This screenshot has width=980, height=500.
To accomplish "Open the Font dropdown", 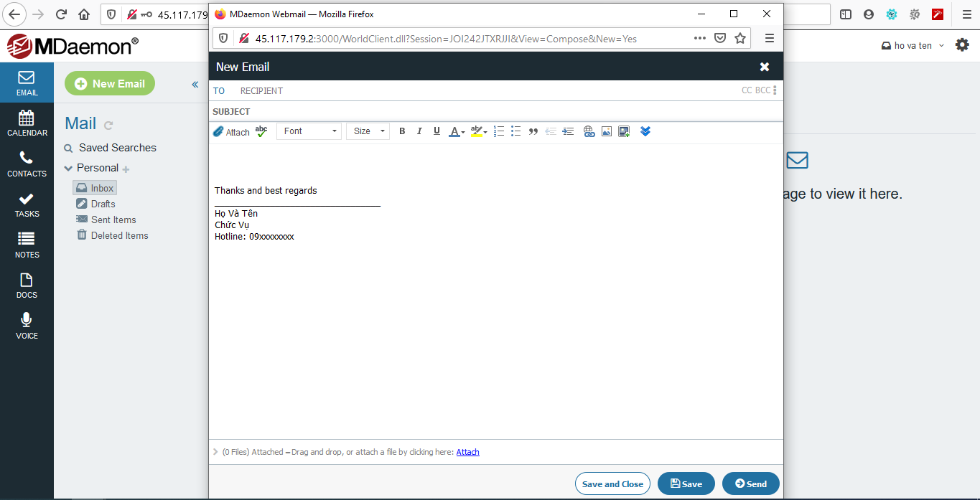I will pyautogui.click(x=309, y=131).
